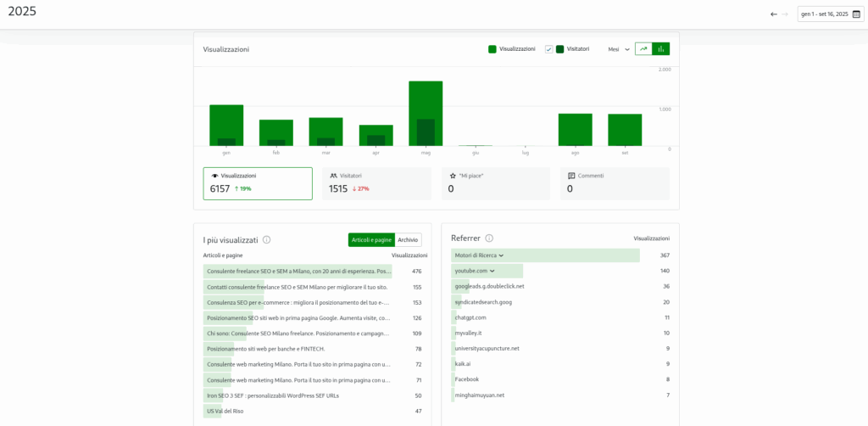
Task: Switch chart to bar graph view
Action: click(660, 49)
